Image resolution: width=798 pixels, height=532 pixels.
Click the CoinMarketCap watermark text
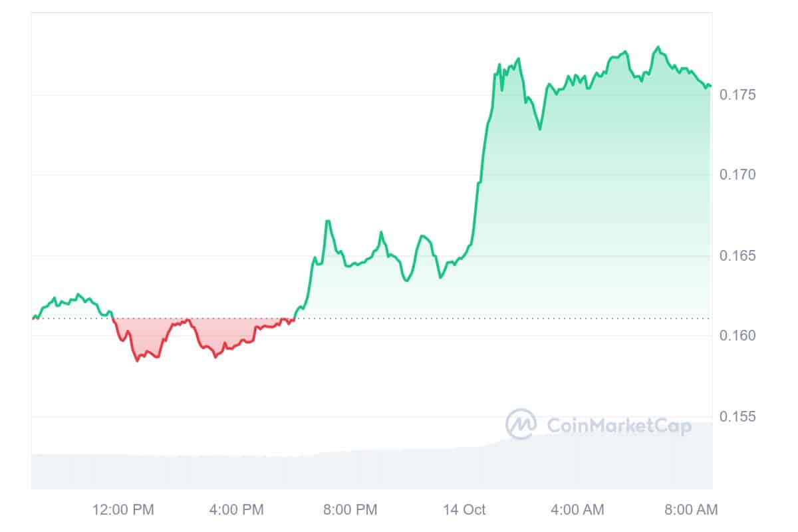618,425
